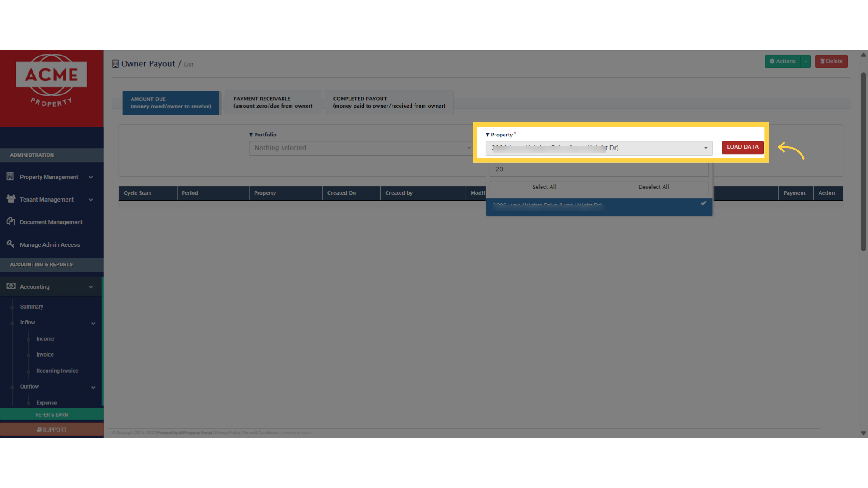The image size is (868, 488).
Task: Click the scrollbar up arrow
Action: (863, 55)
